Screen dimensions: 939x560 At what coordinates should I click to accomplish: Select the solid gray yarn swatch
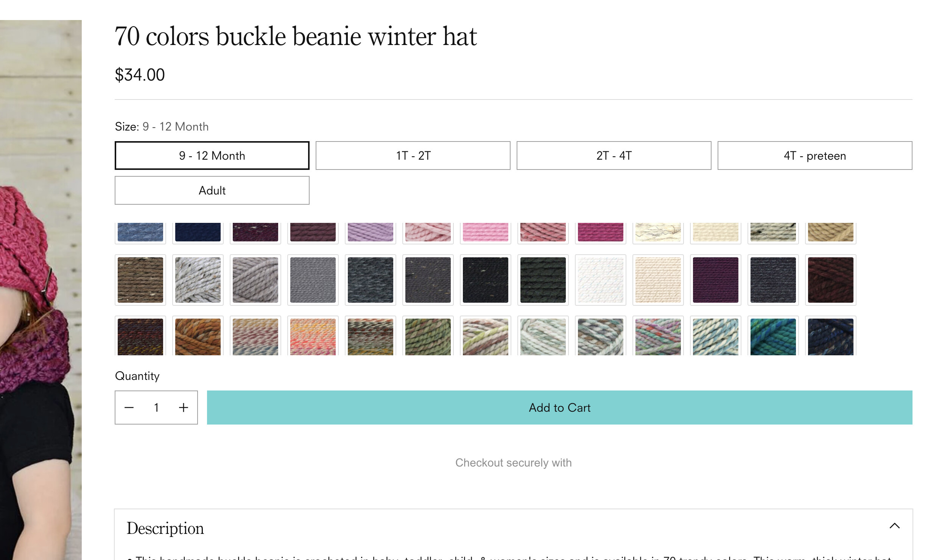pos(313,280)
